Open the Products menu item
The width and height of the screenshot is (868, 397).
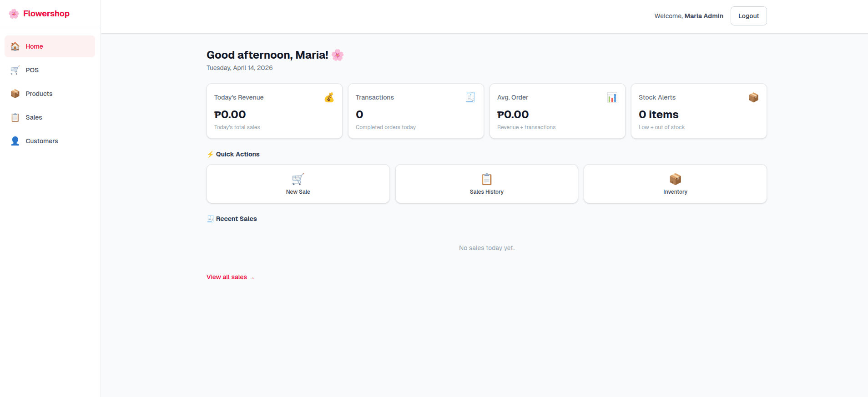coord(50,94)
